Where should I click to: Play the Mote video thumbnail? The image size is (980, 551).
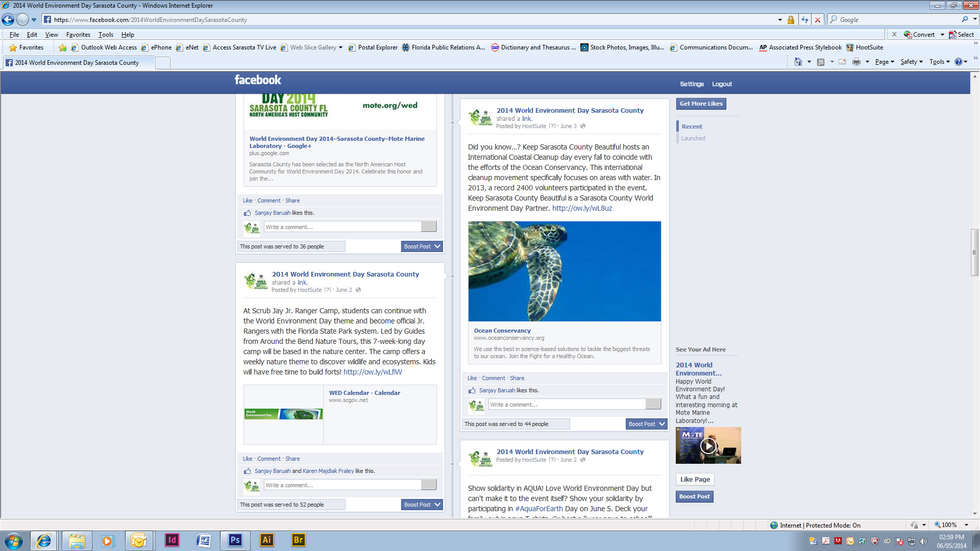point(708,445)
